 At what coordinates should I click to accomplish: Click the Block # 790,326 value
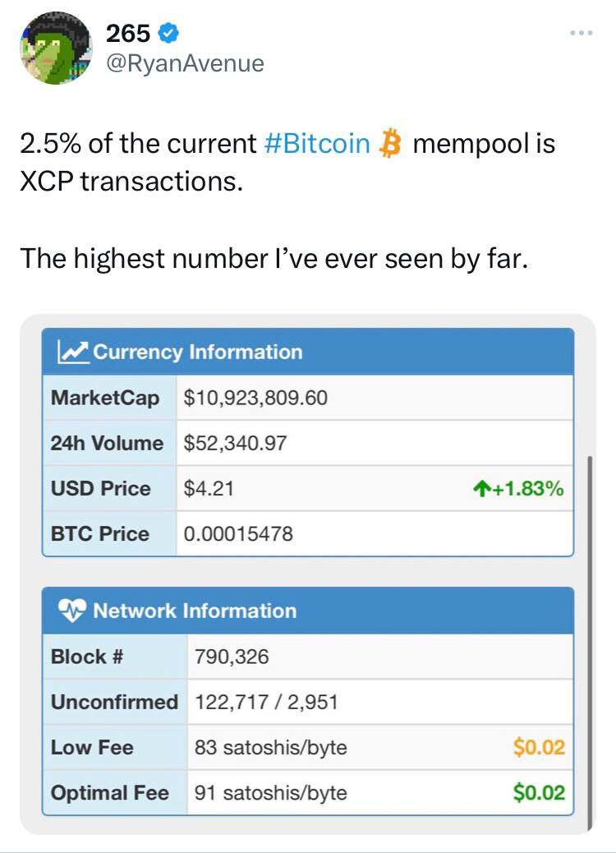coord(232,657)
